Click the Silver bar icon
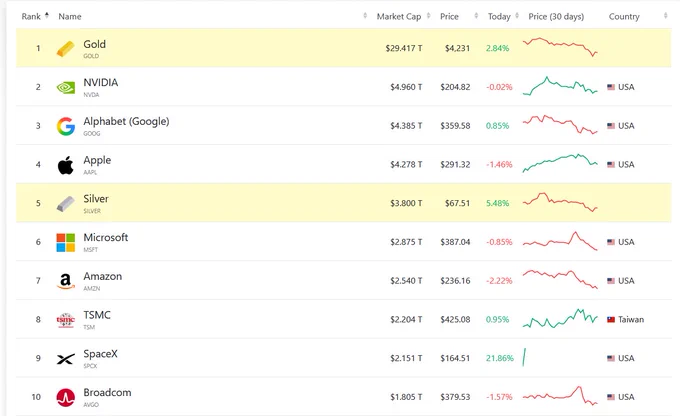680x416 pixels. pyautogui.click(x=65, y=203)
